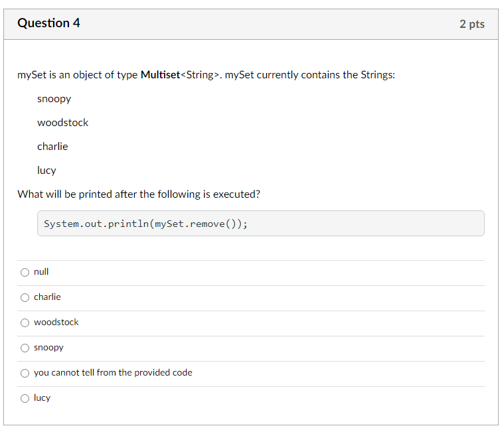
Task: Click the bold "Multiset" word
Action: (x=160, y=74)
